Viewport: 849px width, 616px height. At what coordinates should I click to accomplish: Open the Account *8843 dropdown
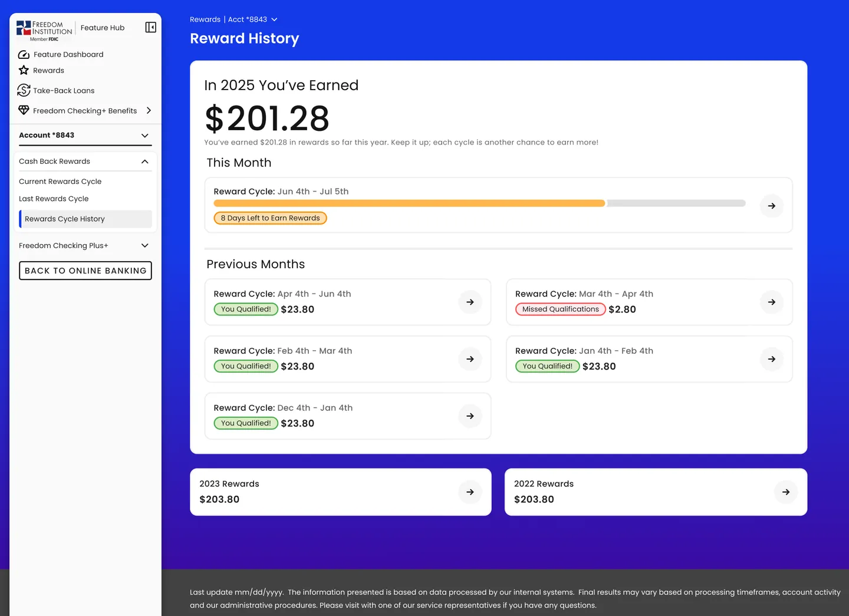(x=144, y=135)
